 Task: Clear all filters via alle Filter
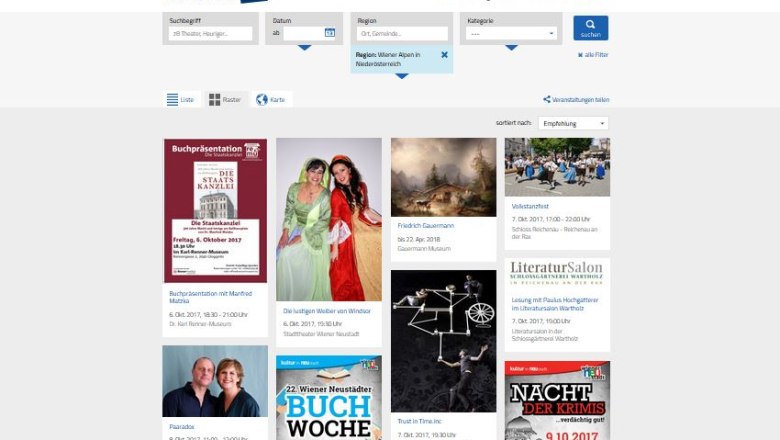[593, 55]
